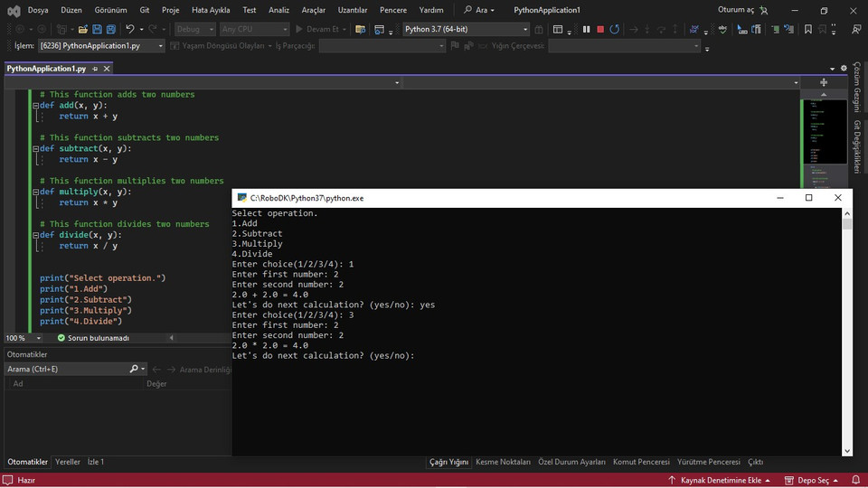Pause execution with the Break All icon

(x=586, y=29)
